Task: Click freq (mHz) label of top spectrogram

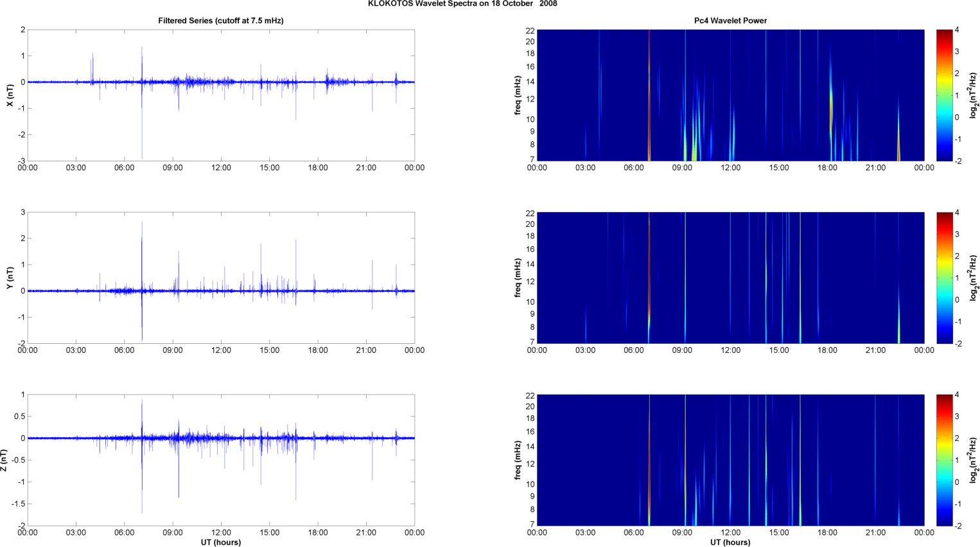Action: pos(518,95)
